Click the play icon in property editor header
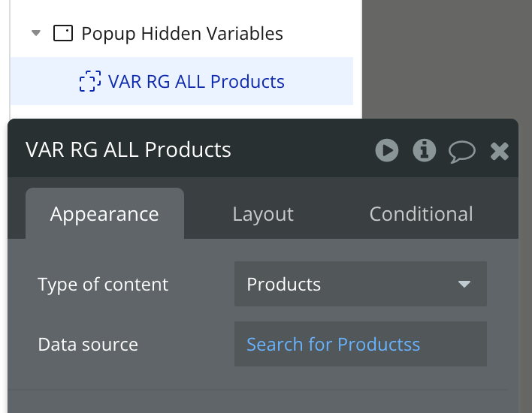This screenshot has height=413, width=532. click(x=387, y=150)
